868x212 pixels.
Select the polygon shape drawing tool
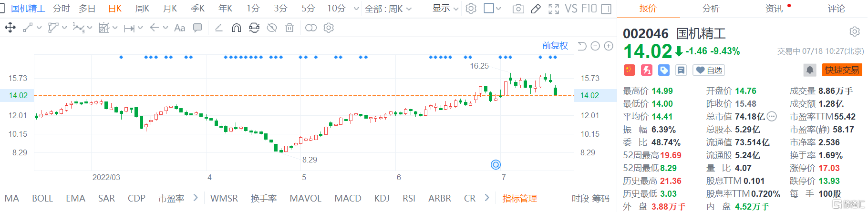[53, 28]
